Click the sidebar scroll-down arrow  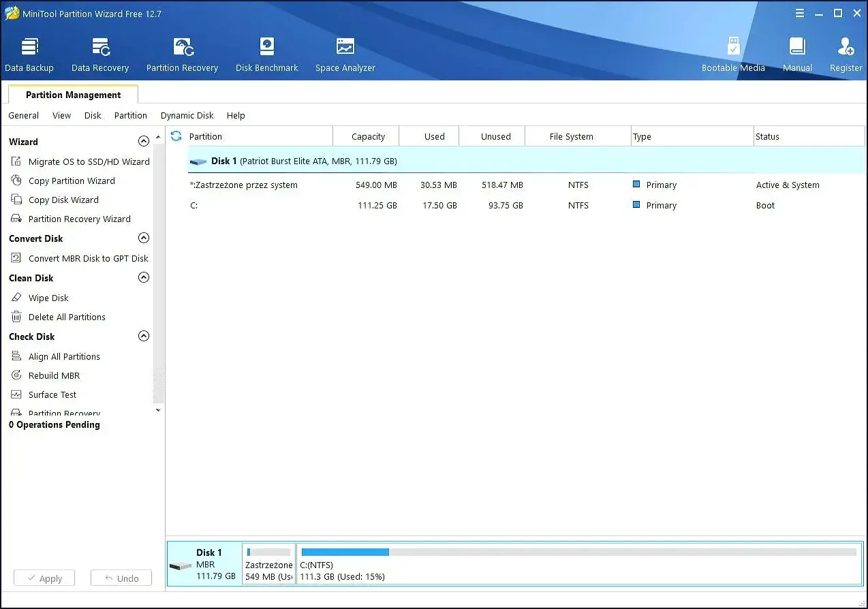tap(159, 411)
